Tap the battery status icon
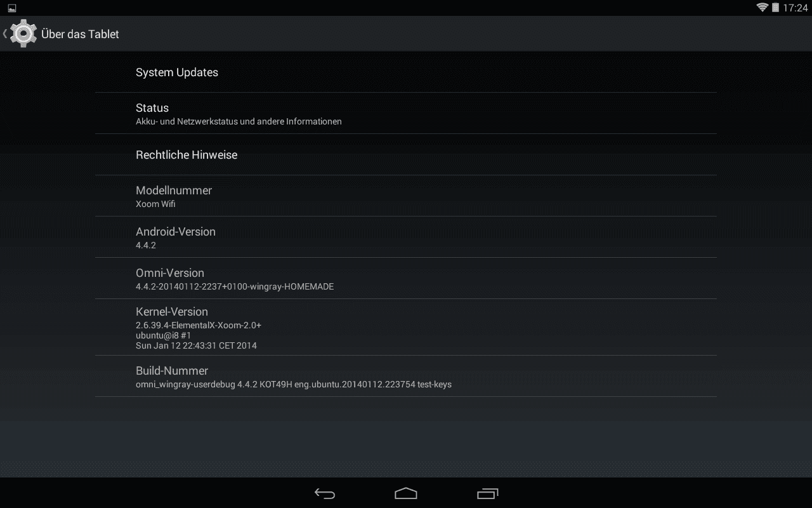The width and height of the screenshot is (812, 508). pos(775,8)
